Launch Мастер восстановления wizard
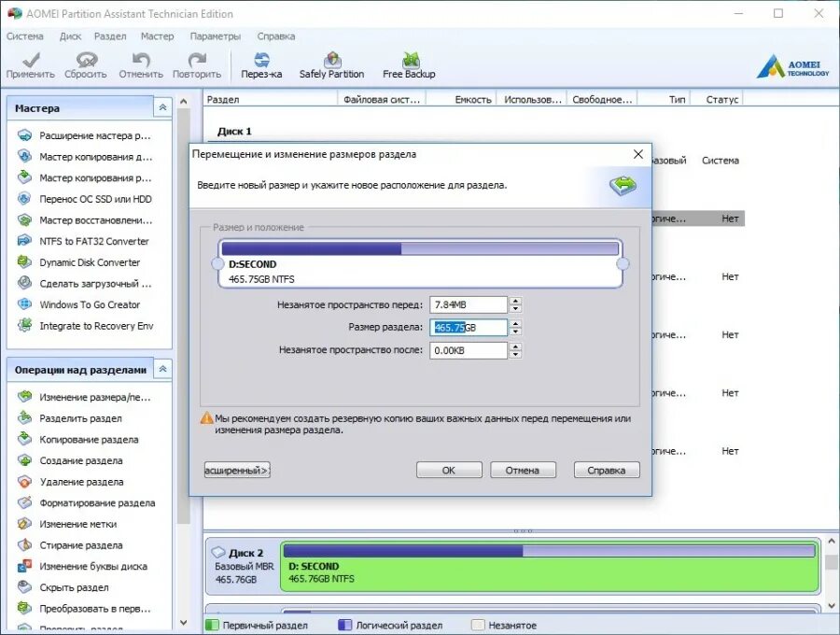 (85, 220)
